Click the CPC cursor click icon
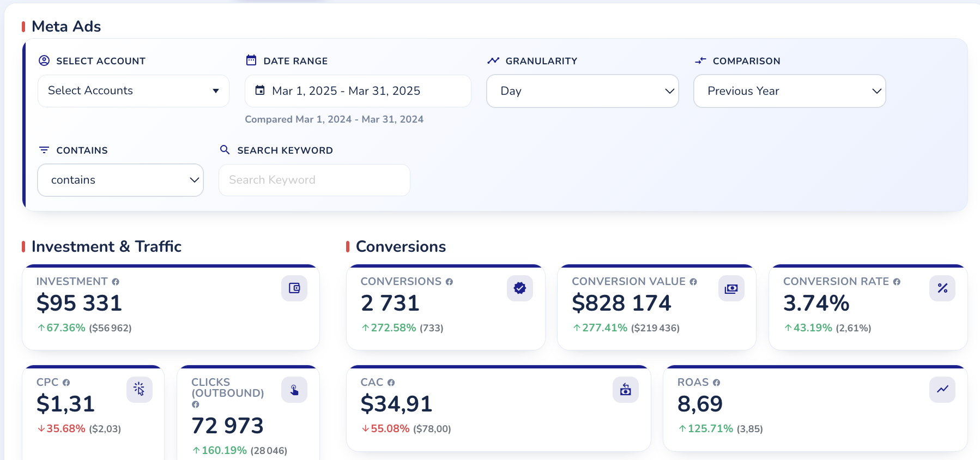This screenshot has width=980, height=460. tap(140, 389)
